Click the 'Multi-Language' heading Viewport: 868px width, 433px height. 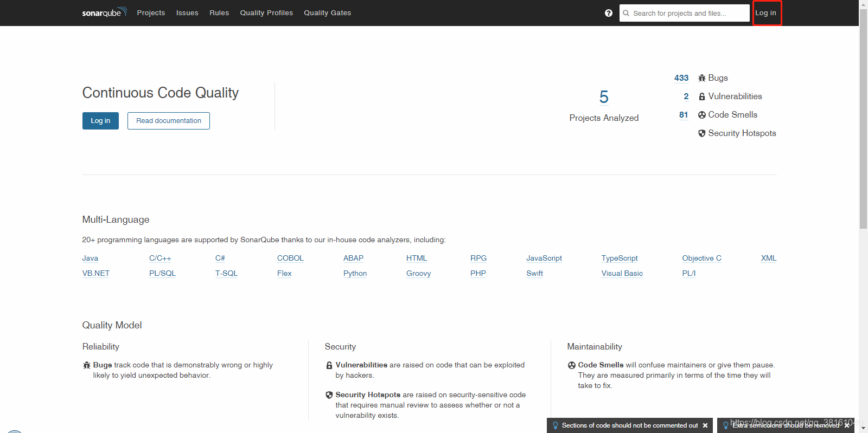click(116, 220)
